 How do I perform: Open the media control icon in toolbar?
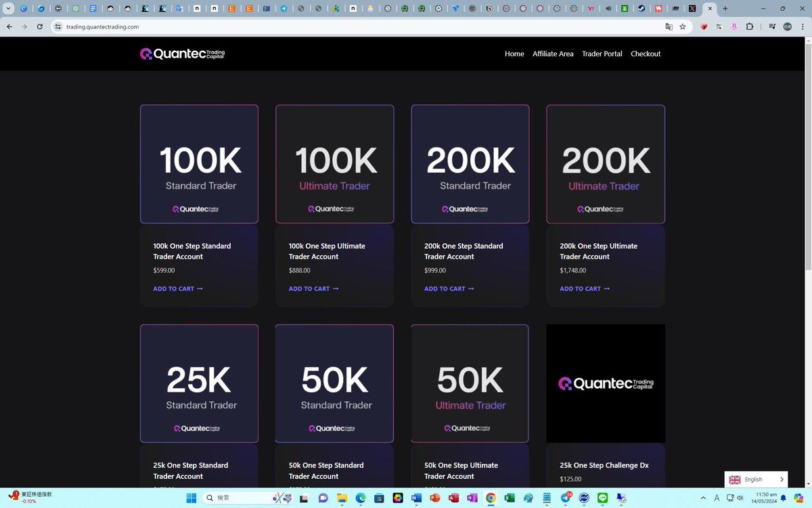pyautogui.click(x=772, y=26)
